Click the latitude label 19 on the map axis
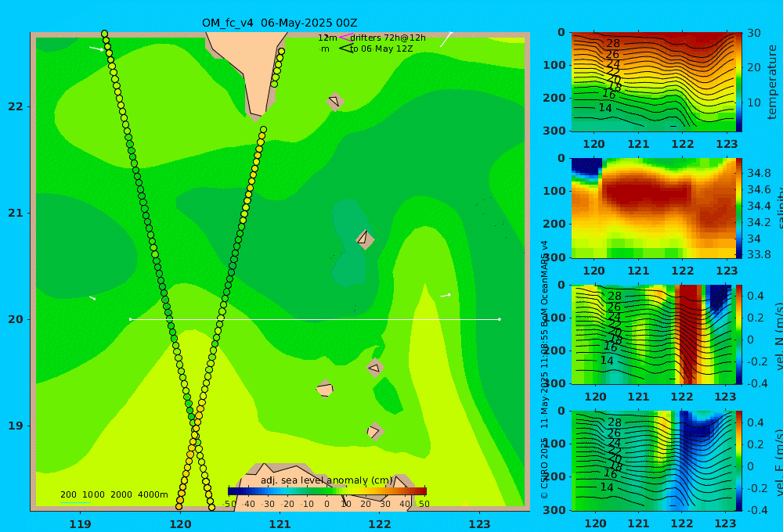The image size is (783, 532). pyautogui.click(x=16, y=426)
